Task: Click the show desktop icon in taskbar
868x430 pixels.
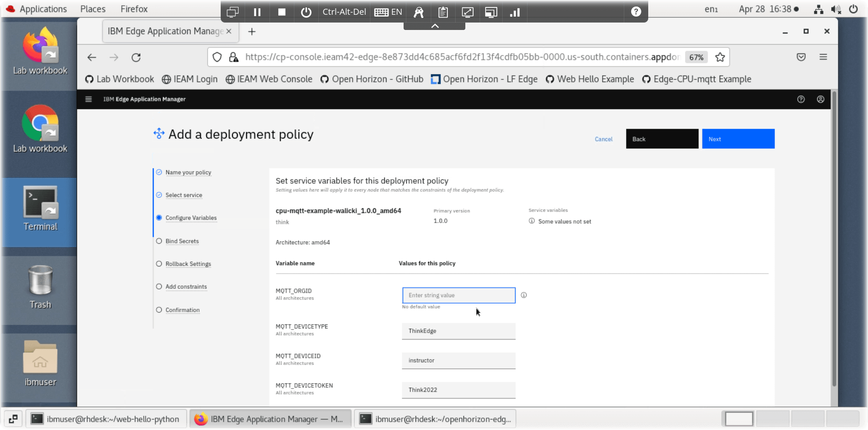Action: coord(13,419)
